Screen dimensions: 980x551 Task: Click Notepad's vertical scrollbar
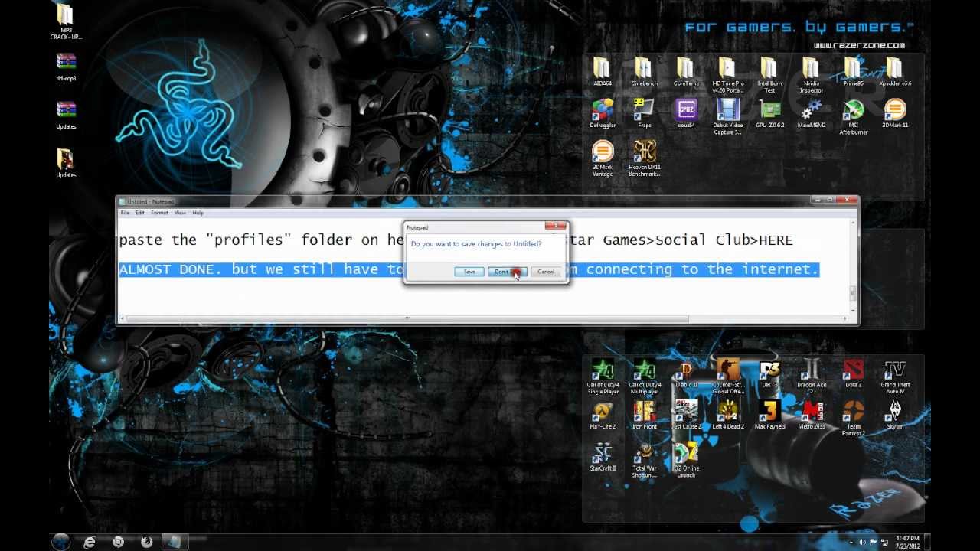coord(854,294)
